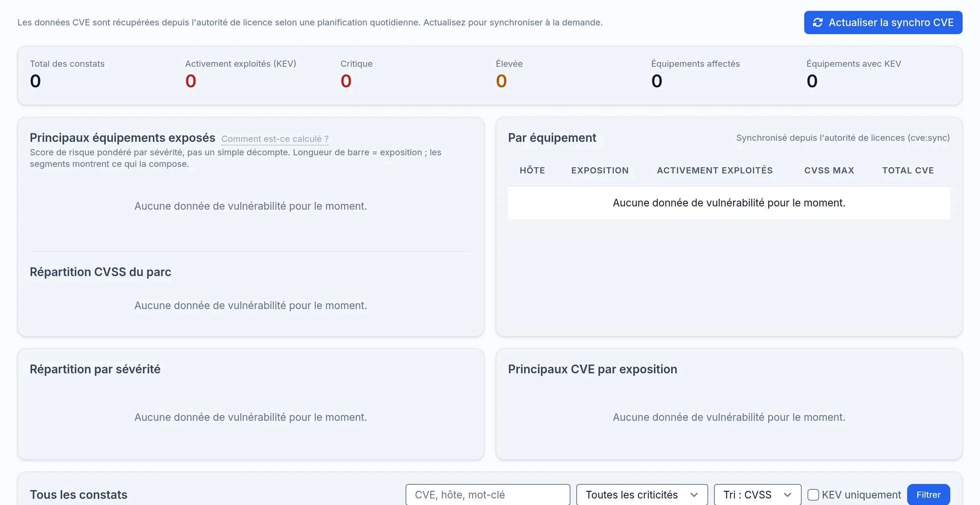Viewport: 980px width, 505px height.
Task: Click the 'Critique' stat label
Action: 356,64
